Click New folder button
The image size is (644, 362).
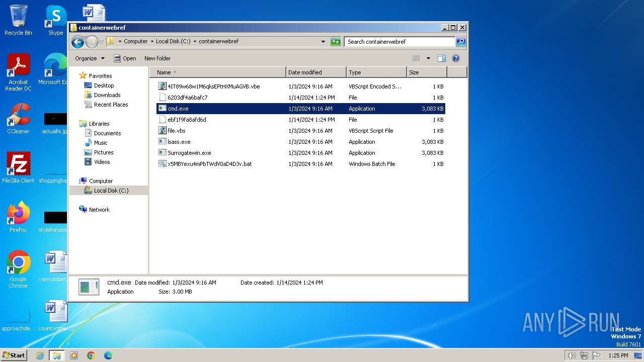coord(157,58)
